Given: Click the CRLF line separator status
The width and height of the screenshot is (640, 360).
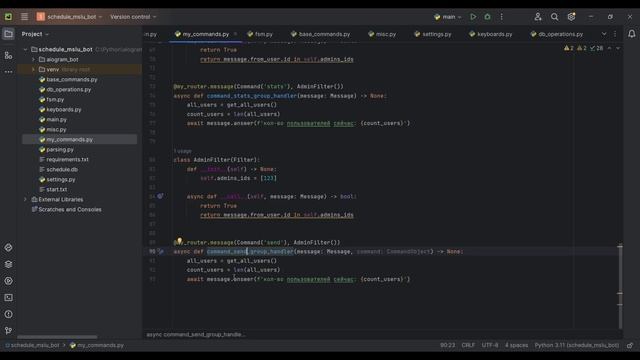Looking at the screenshot, I should point(468,345).
